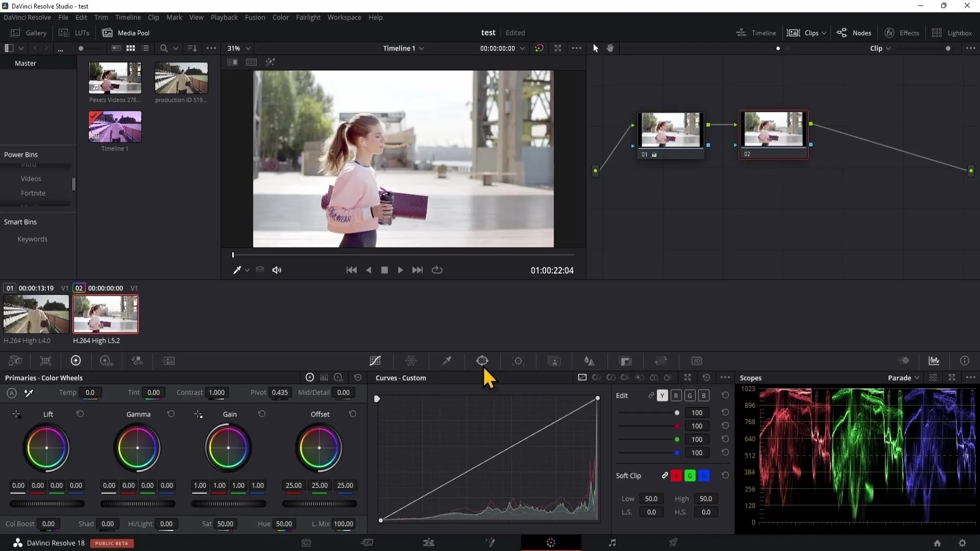The width and height of the screenshot is (980, 551).
Task: Select the Lightbox view icon
Action: [x=937, y=33]
